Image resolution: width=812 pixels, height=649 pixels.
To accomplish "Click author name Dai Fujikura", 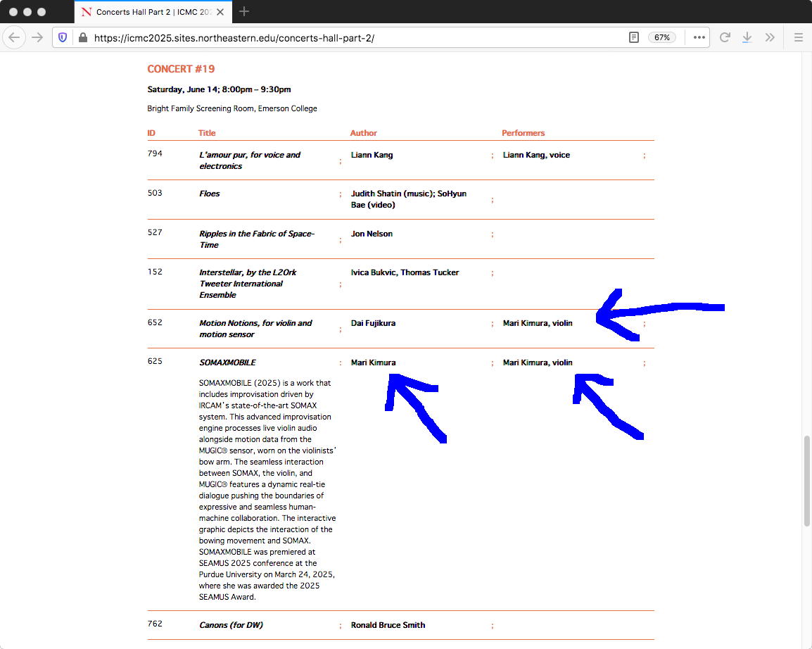I will pyautogui.click(x=374, y=323).
